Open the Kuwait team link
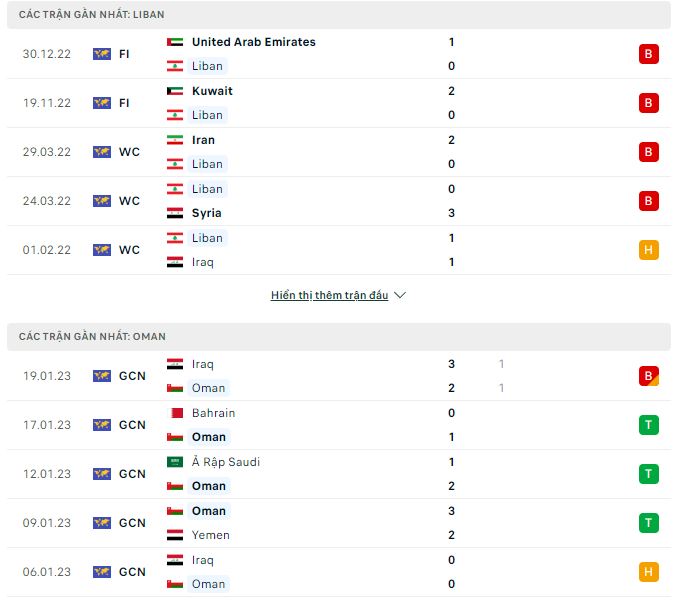This screenshot has width=678, height=600. 212,91
